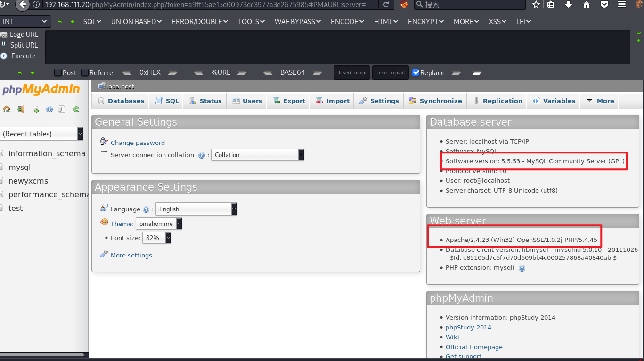Click the phpMyAdmin Home icon
Image resolution: width=644 pixels, height=361 pixels.
pos(7,109)
